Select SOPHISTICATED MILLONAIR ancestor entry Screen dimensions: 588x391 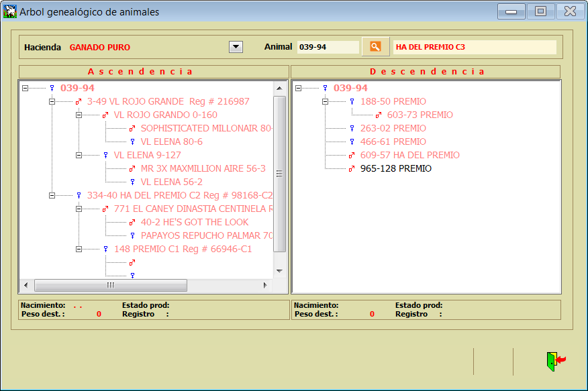coord(205,128)
